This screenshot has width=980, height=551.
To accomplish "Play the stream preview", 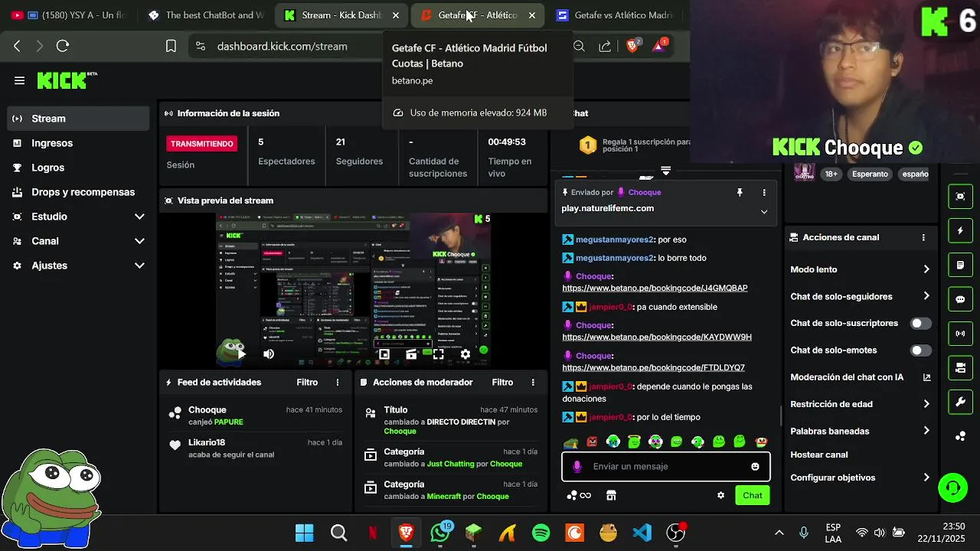I will click(242, 354).
